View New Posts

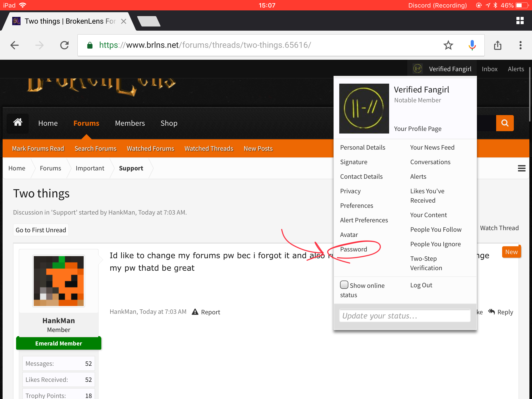click(x=258, y=148)
